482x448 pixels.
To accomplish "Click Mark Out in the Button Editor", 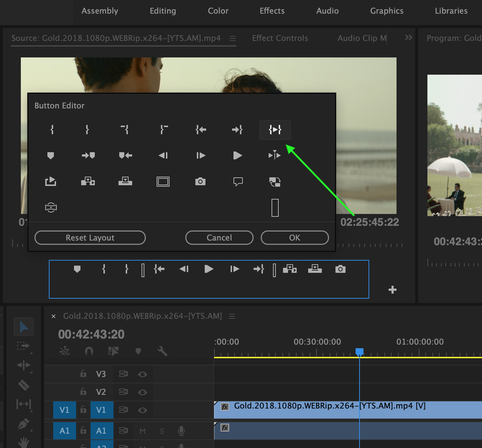I will point(87,130).
